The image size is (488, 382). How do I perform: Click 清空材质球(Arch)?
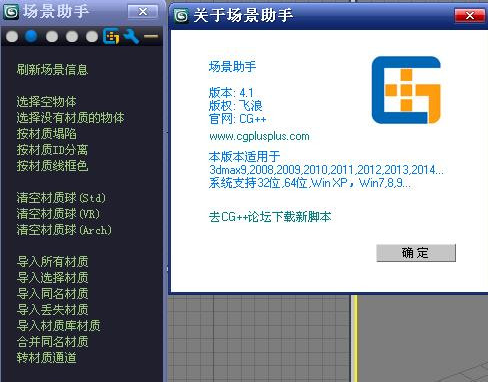[64, 230]
